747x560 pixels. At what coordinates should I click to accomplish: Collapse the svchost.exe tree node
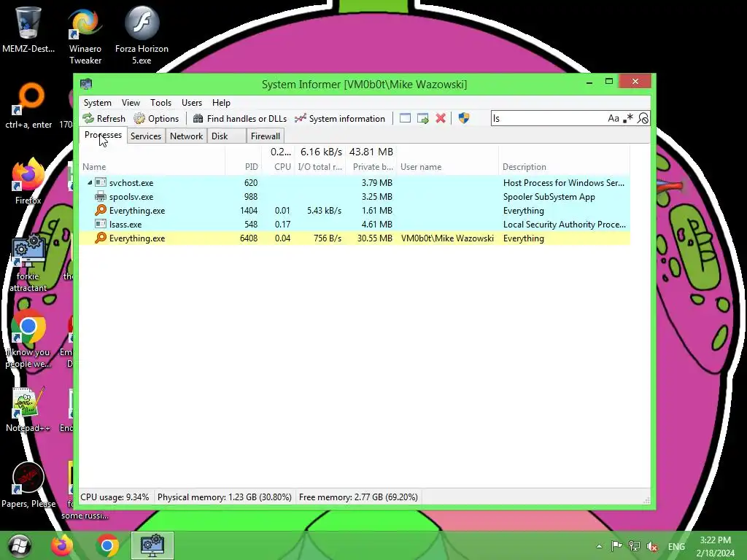tap(90, 182)
